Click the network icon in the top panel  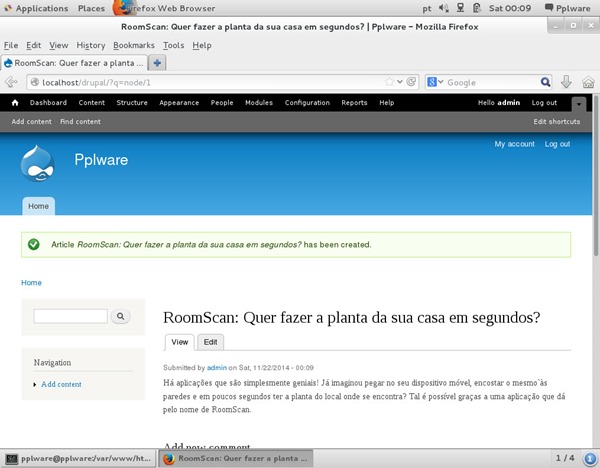pos(460,8)
